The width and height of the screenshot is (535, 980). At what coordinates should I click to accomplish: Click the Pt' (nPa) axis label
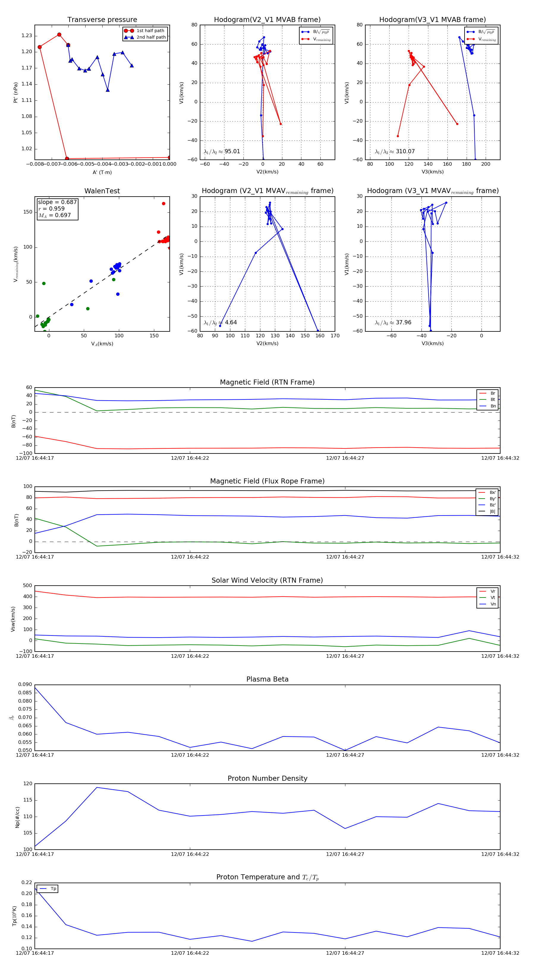click(x=16, y=92)
